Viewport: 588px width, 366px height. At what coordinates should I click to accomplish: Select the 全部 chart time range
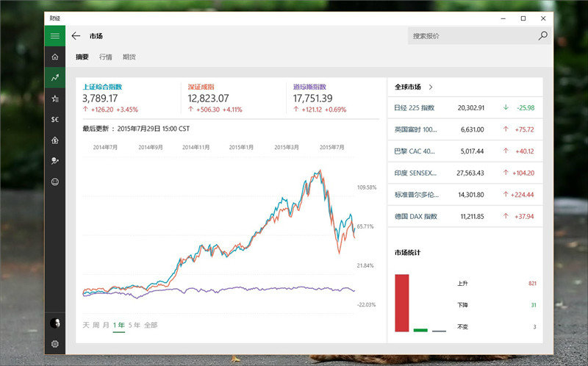151,325
